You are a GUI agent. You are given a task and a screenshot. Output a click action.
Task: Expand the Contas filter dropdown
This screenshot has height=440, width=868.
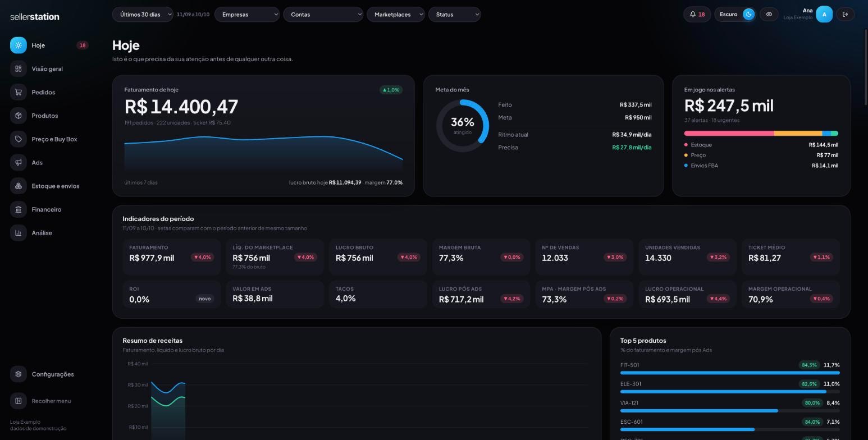pos(323,15)
